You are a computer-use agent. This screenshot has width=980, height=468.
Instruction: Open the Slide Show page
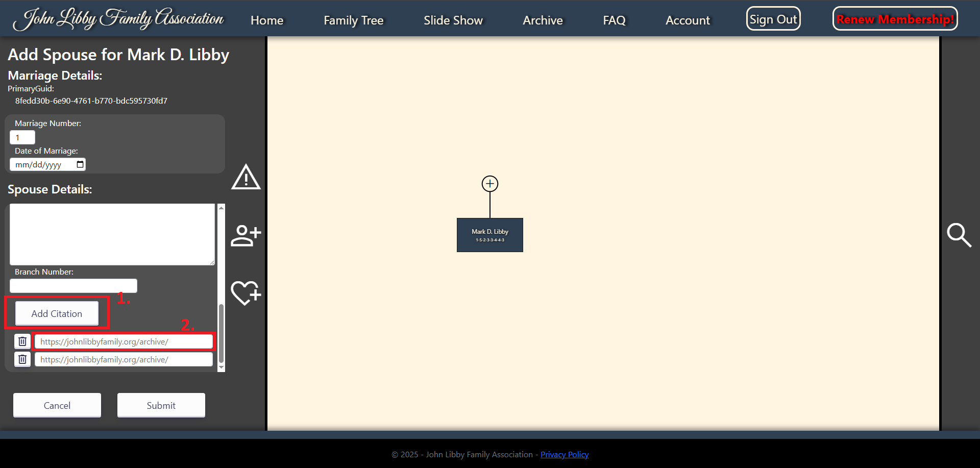(x=453, y=20)
